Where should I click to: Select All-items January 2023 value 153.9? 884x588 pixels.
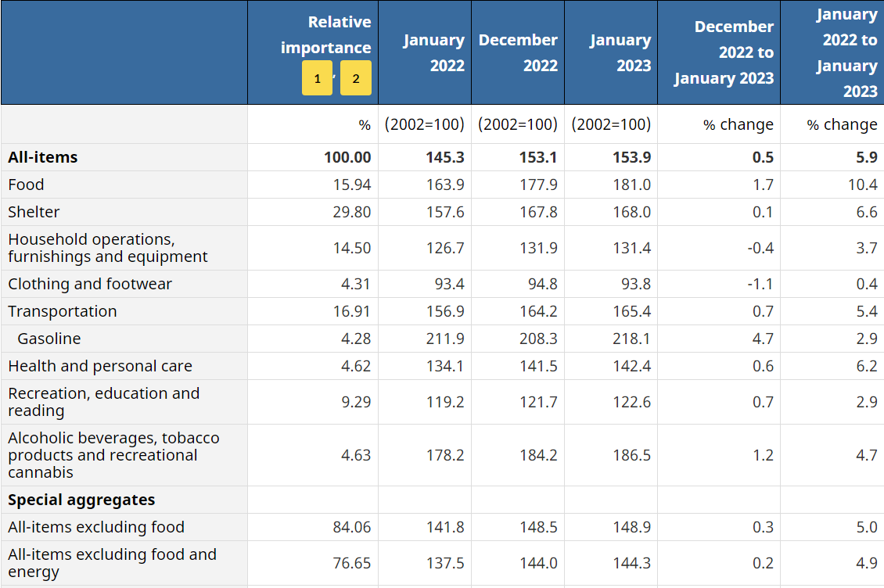(x=631, y=157)
